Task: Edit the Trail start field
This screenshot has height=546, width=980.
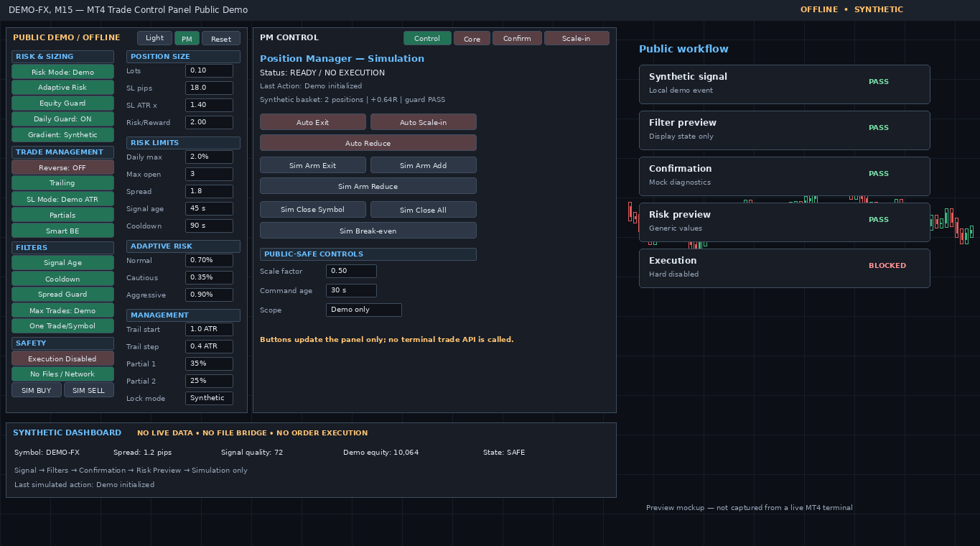Action: [x=209, y=329]
